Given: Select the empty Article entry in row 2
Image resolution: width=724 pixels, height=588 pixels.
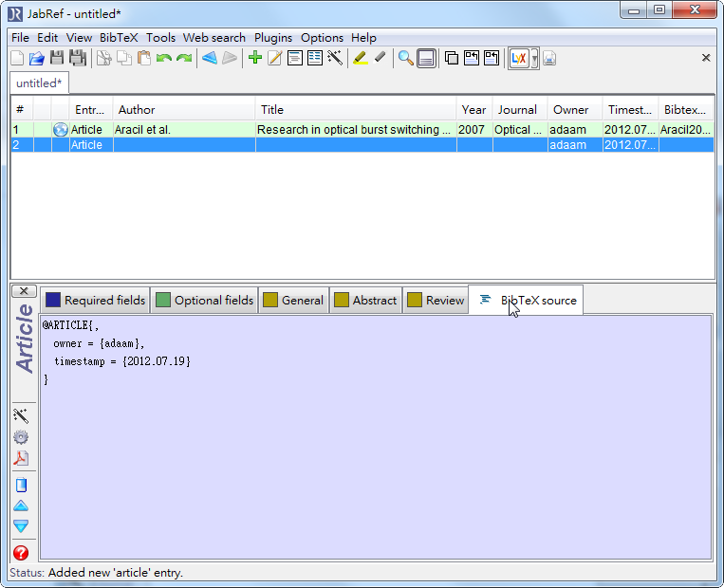Looking at the screenshot, I should click(x=362, y=145).
